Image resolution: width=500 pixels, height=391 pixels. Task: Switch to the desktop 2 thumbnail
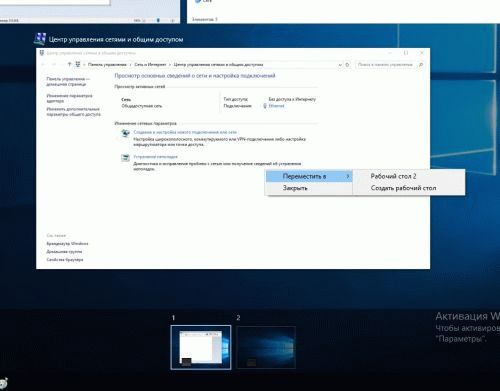pyautogui.click(x=266, y=347)
